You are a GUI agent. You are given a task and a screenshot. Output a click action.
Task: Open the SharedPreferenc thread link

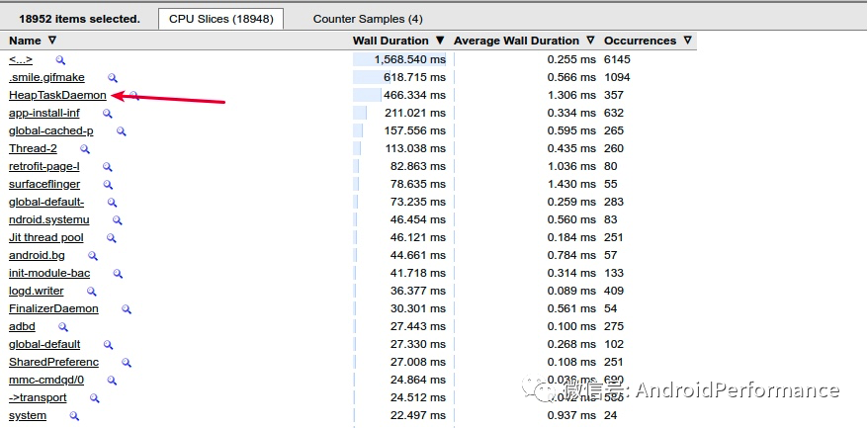pos(51,363)
